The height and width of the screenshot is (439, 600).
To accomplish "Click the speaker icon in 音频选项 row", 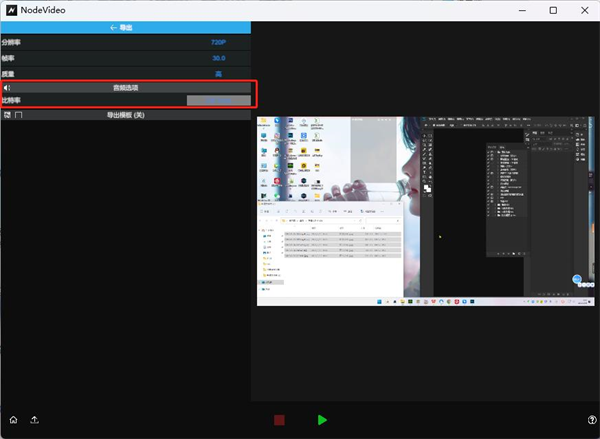I will [x=7, y=88].
